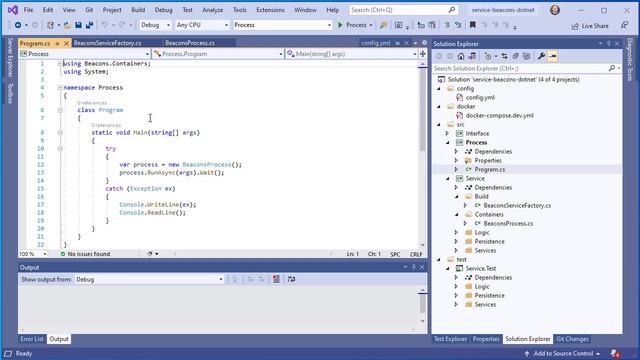
Task: Switch to Test Explorer tab
Action: click(450, 339)
